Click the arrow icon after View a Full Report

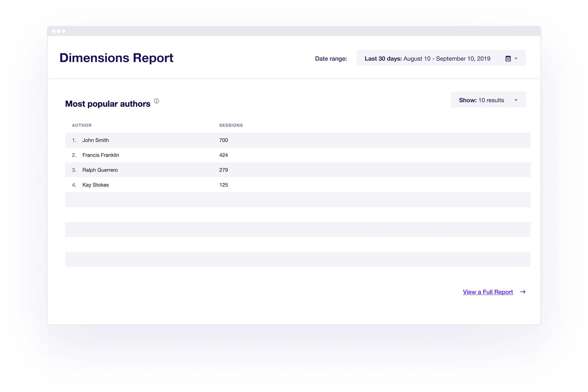coord(523,292)
